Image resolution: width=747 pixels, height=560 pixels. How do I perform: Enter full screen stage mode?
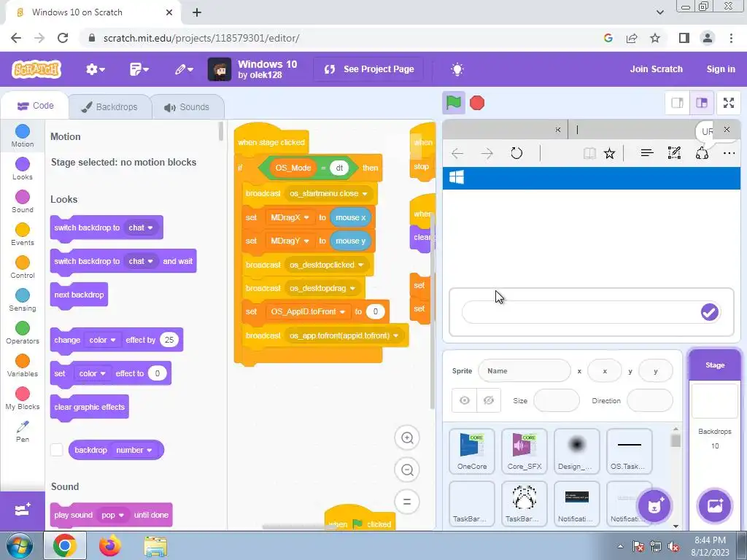[x=729, y=103]
